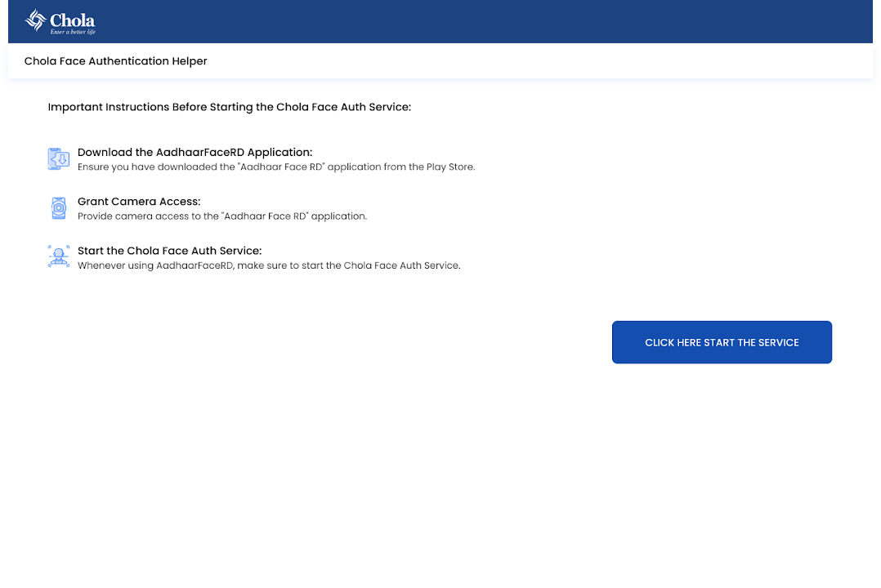Screen dimensions: 881x588
Task: Click the Chola swirl logo emblem
Action: (x=35, y=20)
